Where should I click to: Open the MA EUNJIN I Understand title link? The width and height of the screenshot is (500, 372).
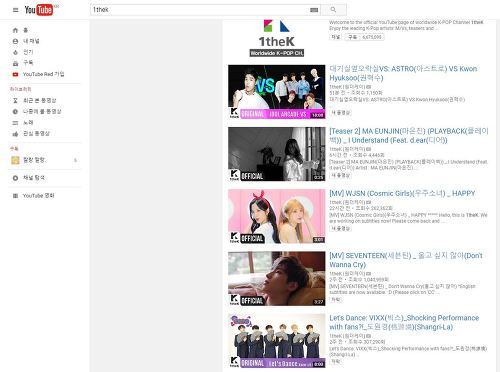click(x=409, y=136)
